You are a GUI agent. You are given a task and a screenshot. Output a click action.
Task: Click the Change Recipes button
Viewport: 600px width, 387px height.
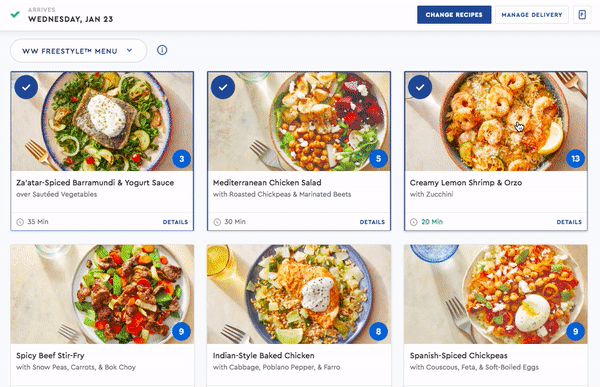point(454,15)
